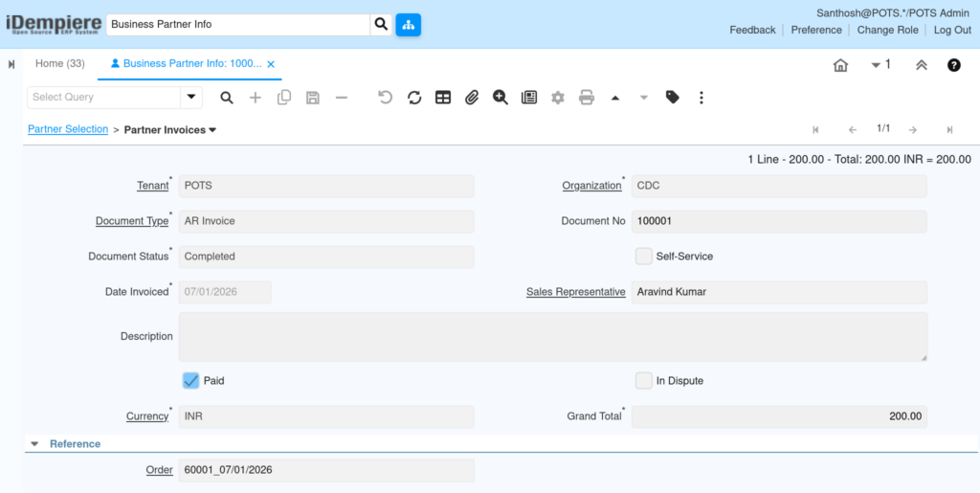Image resolution: width=980 pixels, height=493 pixels.
Task: Click the Process gear icon
Action: 558,98
